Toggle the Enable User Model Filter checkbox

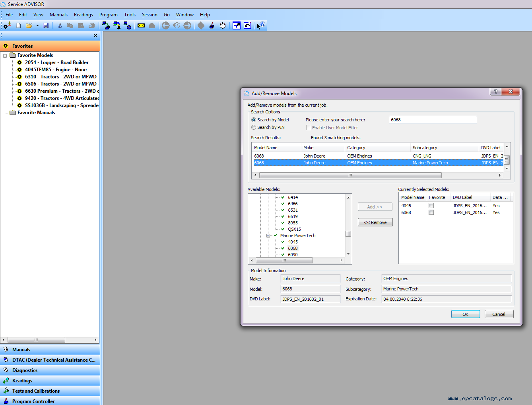[309, 128]
